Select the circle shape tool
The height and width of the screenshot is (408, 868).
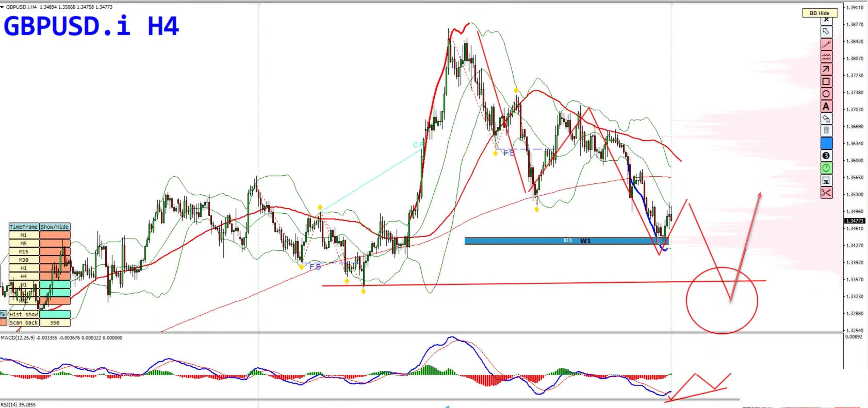(x=826, y=94)
